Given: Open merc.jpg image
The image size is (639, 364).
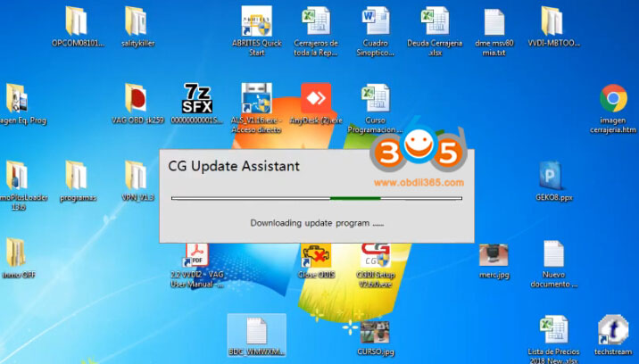Looking at the screenshot, I should pyautogui.click(x=494, y=255).
